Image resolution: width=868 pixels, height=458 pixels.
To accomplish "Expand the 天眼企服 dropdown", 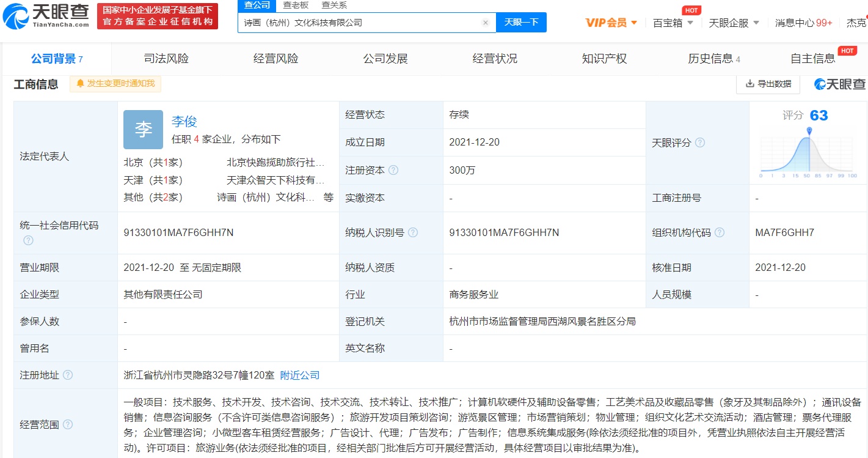I will click(734, 23).
